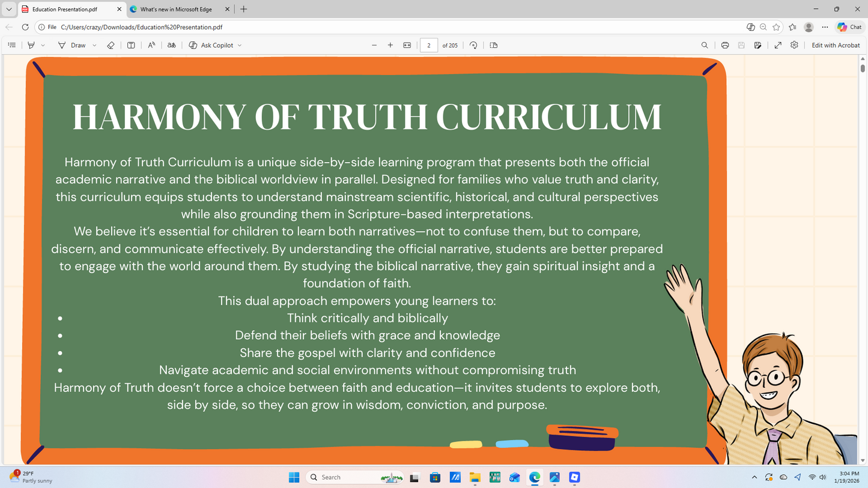Open the Photos app on taskbar
This screenshot has height=488, width=868.
[x=554, y=477]
